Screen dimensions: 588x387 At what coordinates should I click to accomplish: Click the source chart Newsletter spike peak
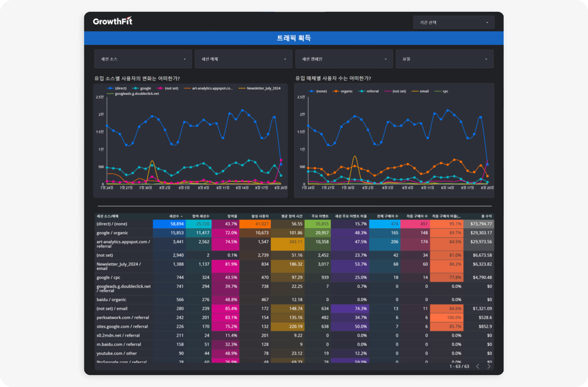tap(152, 161)
